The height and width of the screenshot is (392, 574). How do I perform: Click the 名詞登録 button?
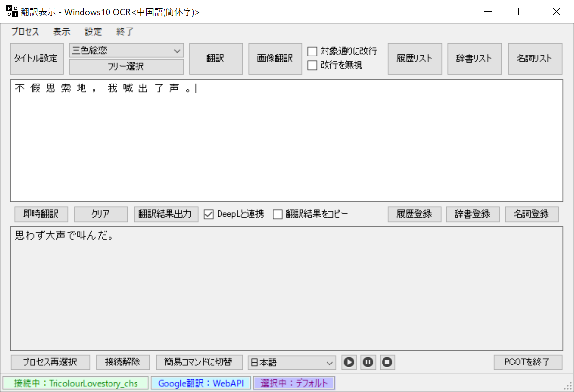click(x=532, y=214)
